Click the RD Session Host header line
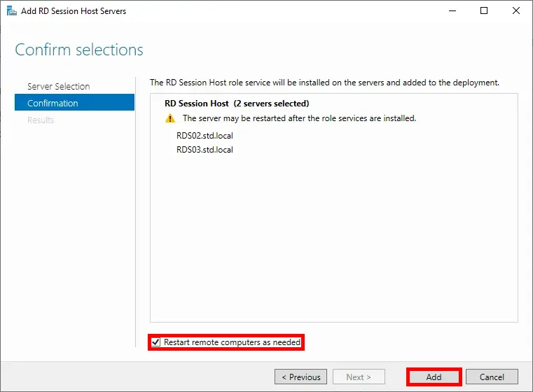Screen dimensions: 533x392 pos(237,103)
